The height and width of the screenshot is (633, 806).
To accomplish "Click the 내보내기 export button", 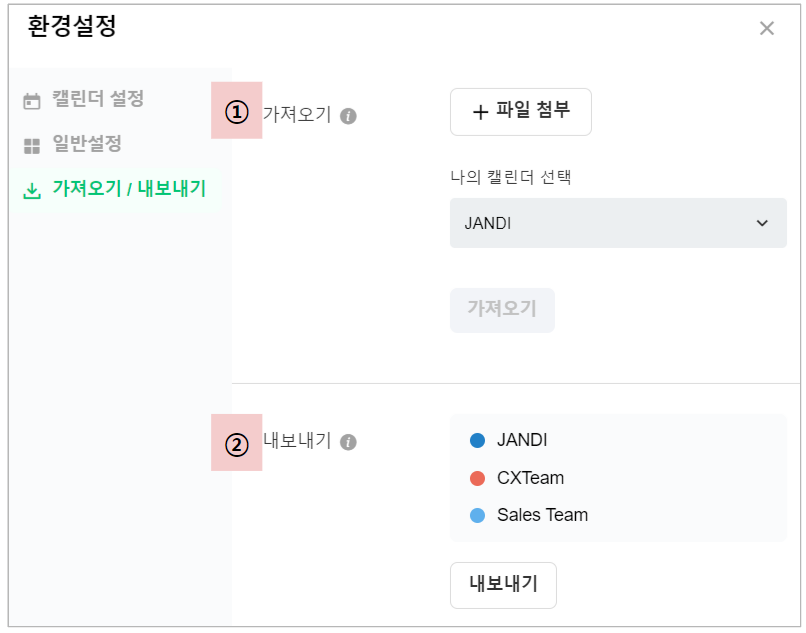I will coord(503,585).
